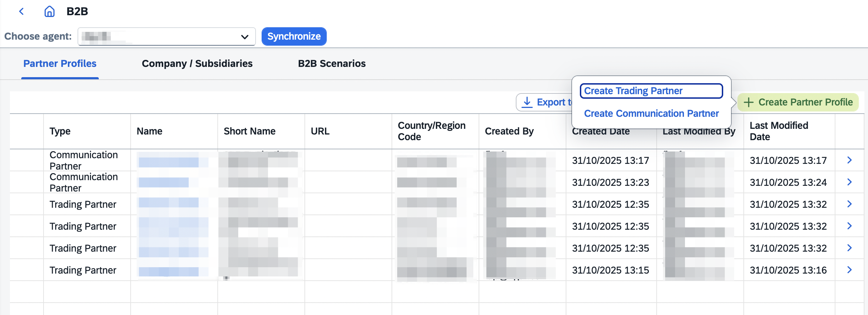Select the modified date 31/10/2025 13:24 cell
The height and width of the screenshot is (315, 868).
coord(788,182)
